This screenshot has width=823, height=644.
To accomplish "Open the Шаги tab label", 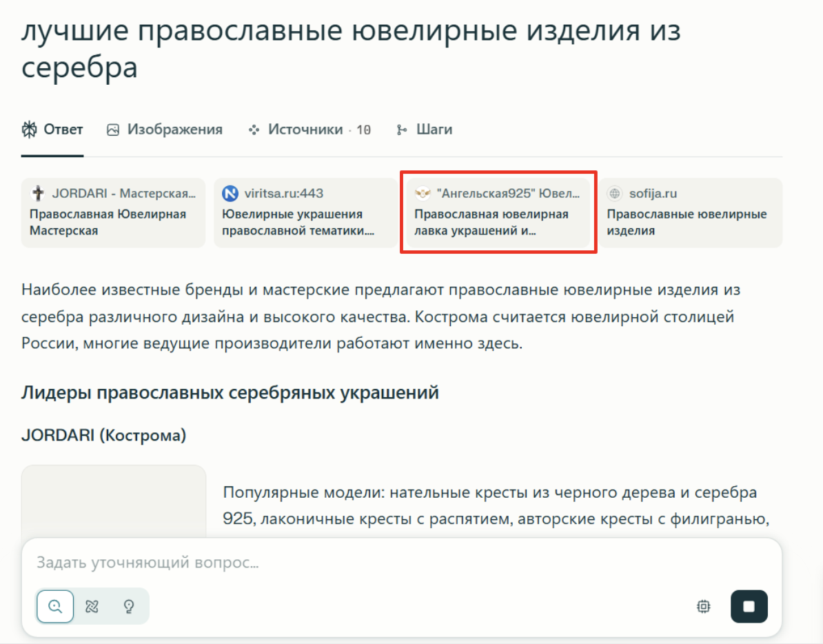I will point(434,130).
